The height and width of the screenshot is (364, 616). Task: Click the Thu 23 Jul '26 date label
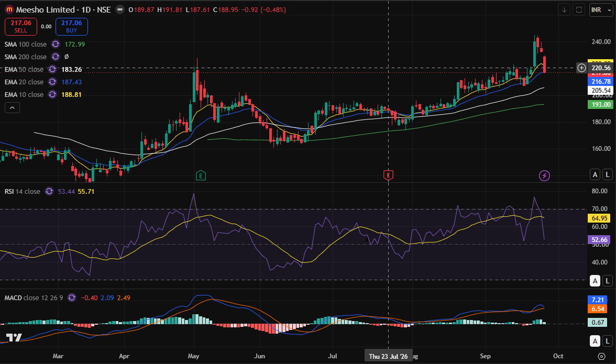tap(388, 356)
